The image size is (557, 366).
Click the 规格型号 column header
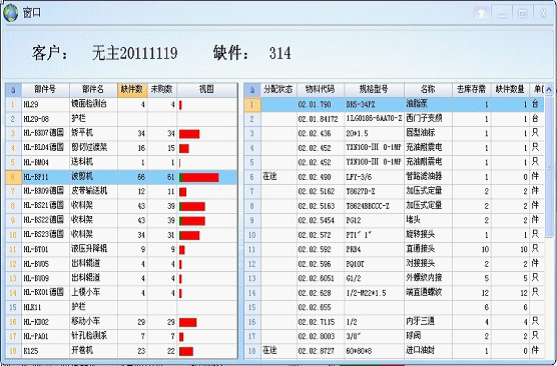coord(374,90)
